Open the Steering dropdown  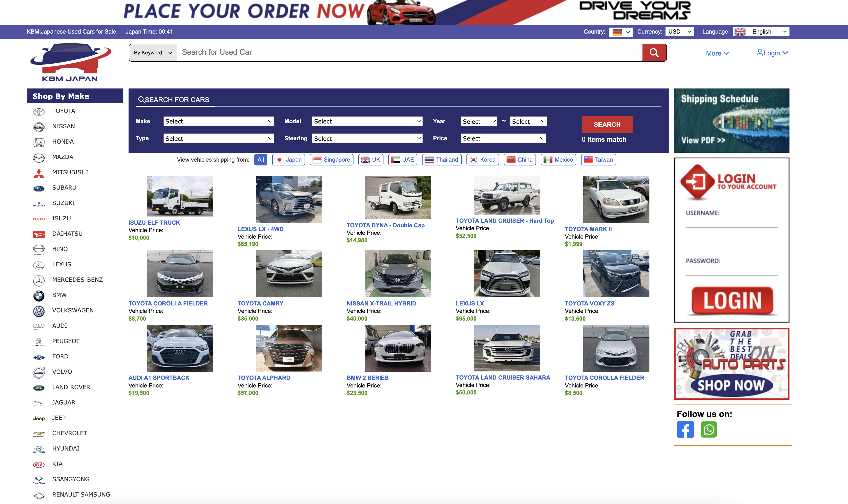(x=367, y=138)
